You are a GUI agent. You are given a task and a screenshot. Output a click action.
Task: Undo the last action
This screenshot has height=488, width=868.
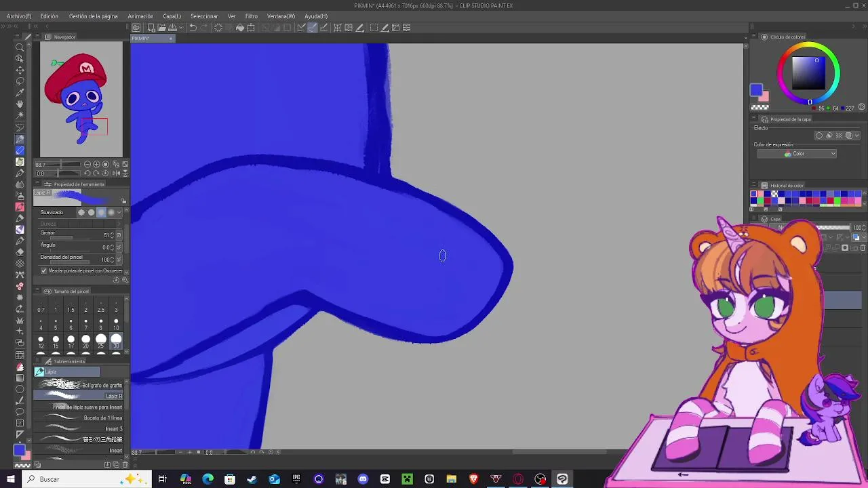coord(193,28)
